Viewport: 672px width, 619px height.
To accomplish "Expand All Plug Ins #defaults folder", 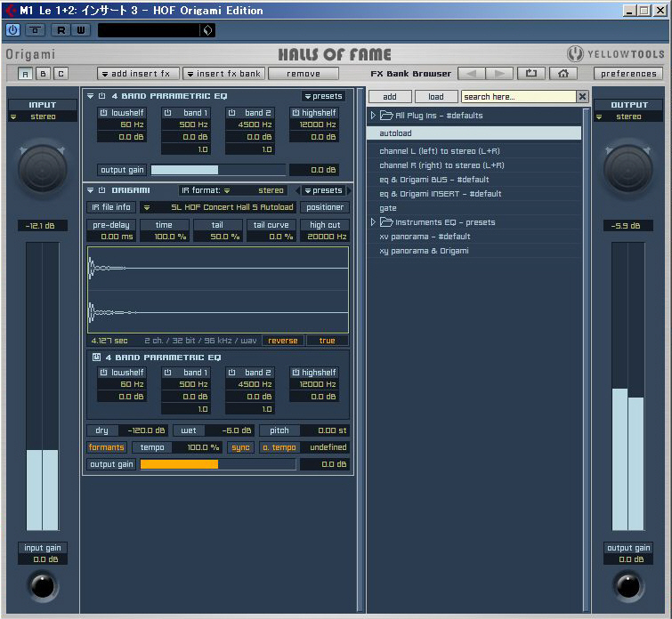I will [373, 116].
